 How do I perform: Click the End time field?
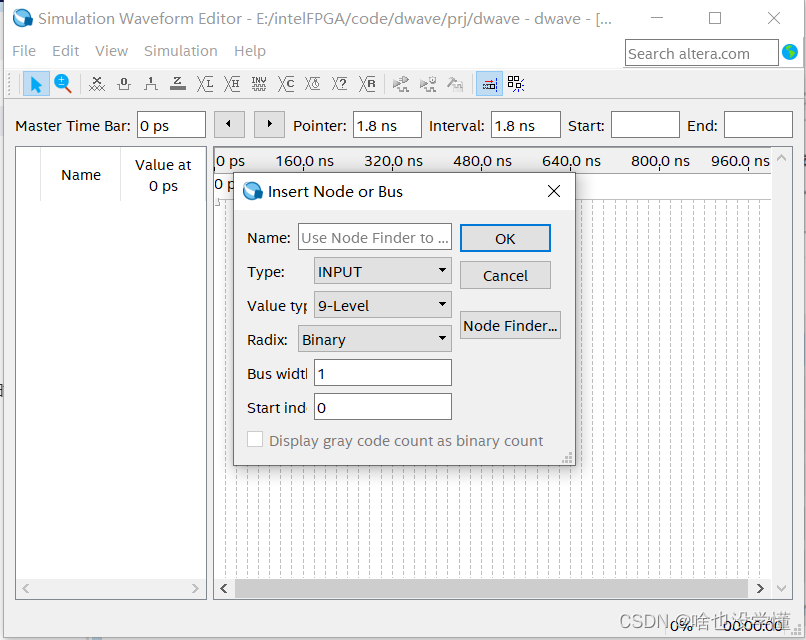(758, 125)
